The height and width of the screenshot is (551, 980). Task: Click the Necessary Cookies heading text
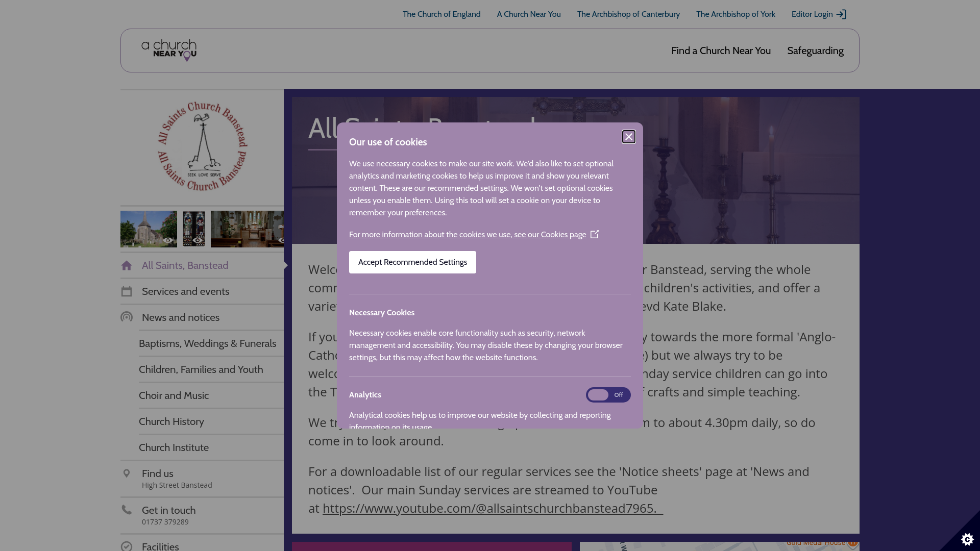[x=382, y=313]
